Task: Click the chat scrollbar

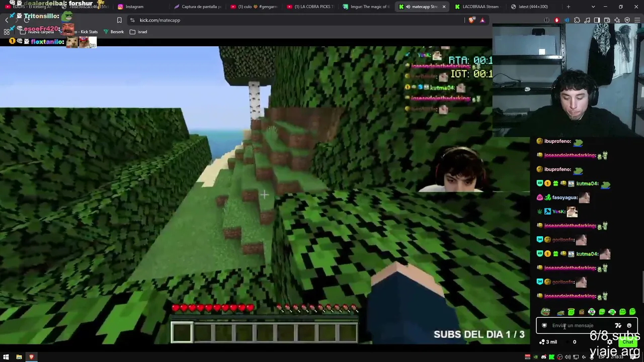Action: coord(642,287)
